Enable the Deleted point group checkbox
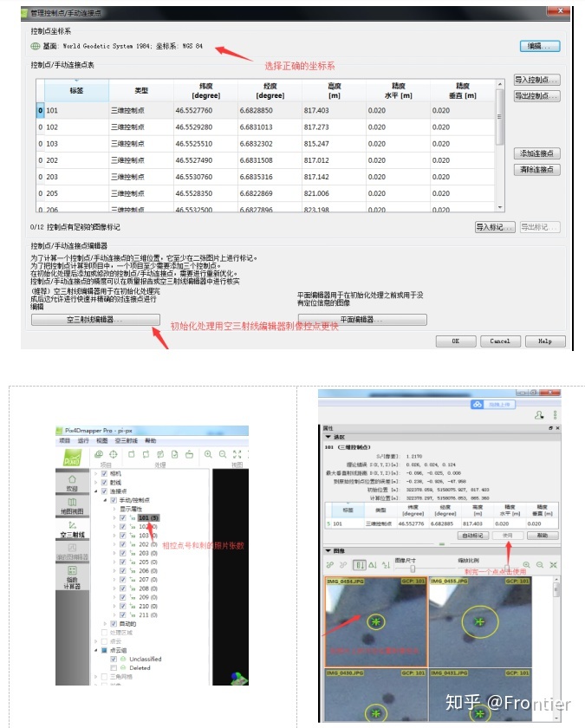This screenshot has width=585, height=728. [114, 667]
